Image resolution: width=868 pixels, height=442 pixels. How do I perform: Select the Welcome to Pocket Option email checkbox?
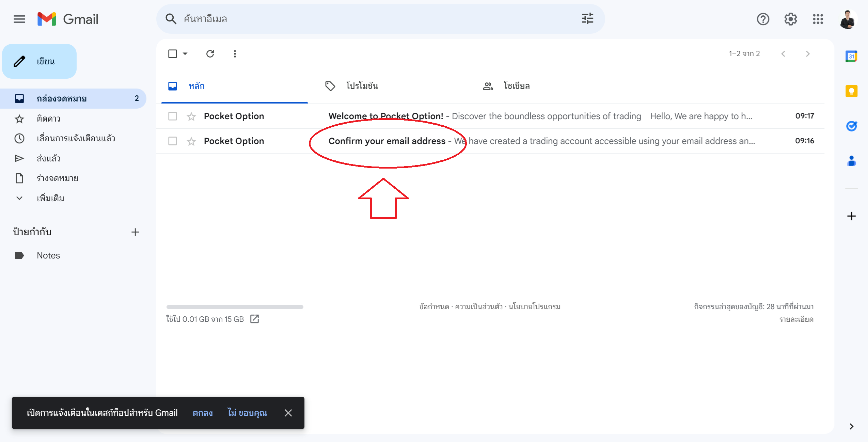coord(173,116)
